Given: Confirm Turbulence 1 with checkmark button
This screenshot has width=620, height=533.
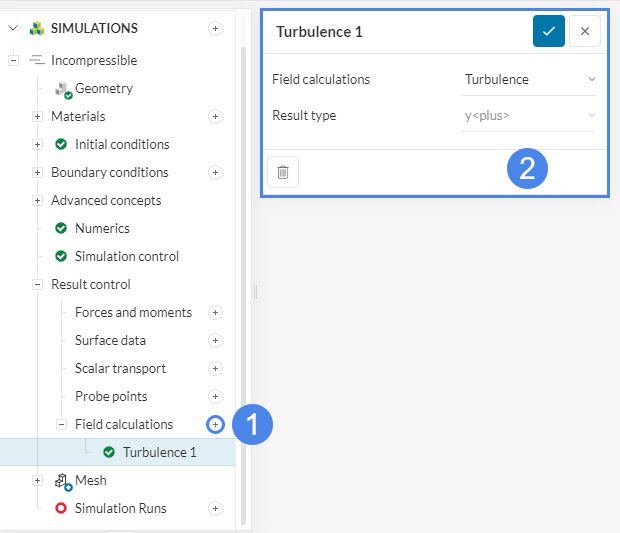Looking at the screenshot, I should [548, 31].
